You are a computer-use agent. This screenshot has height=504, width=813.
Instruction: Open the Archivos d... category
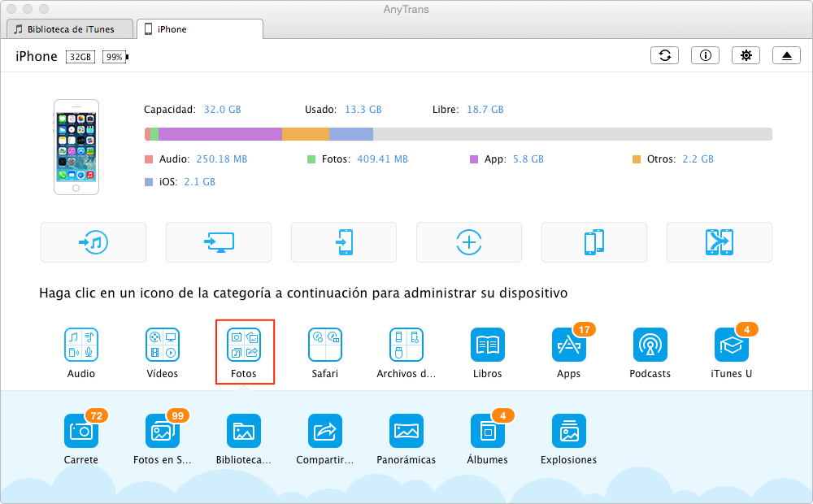(406, 345)
